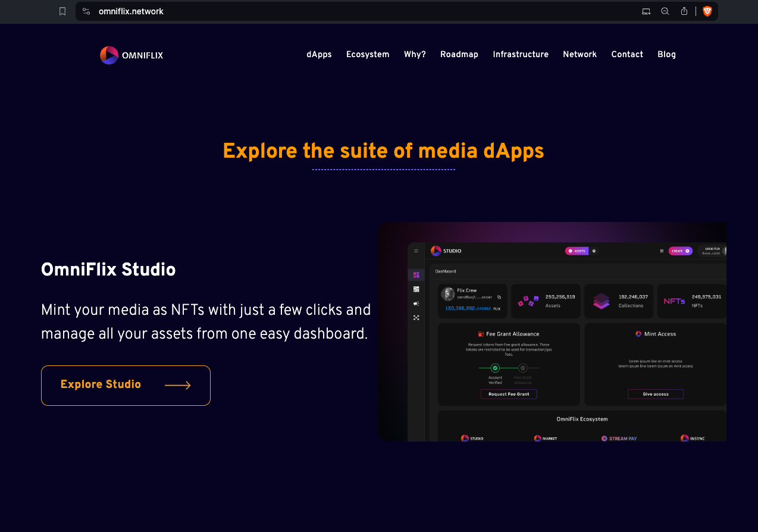The image size is (758, 532).
Task: Open the share icon in address bar
Action: (684, 11)
